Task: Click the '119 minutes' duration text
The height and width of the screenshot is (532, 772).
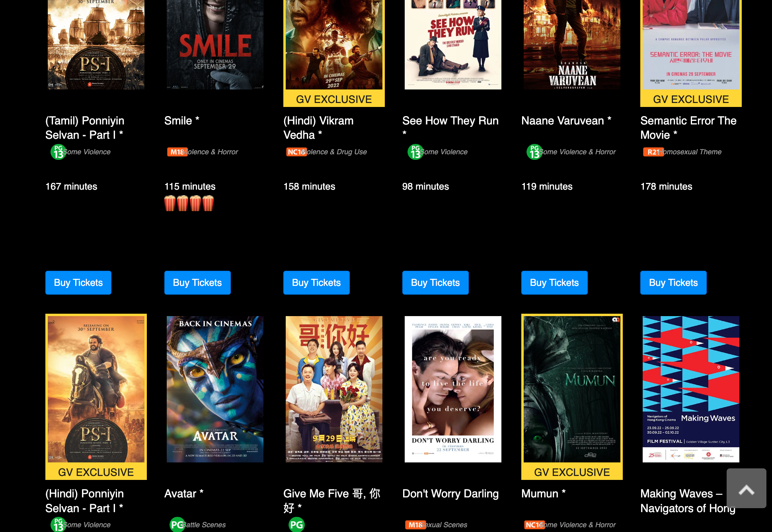Action: (x=547, y=186)
